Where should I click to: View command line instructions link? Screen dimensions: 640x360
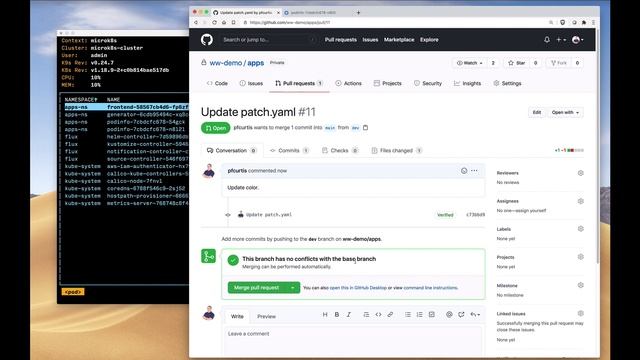pos(431,288)
